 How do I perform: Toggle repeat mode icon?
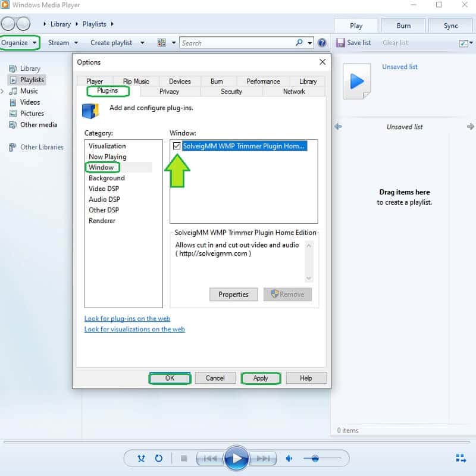[159, 458]
